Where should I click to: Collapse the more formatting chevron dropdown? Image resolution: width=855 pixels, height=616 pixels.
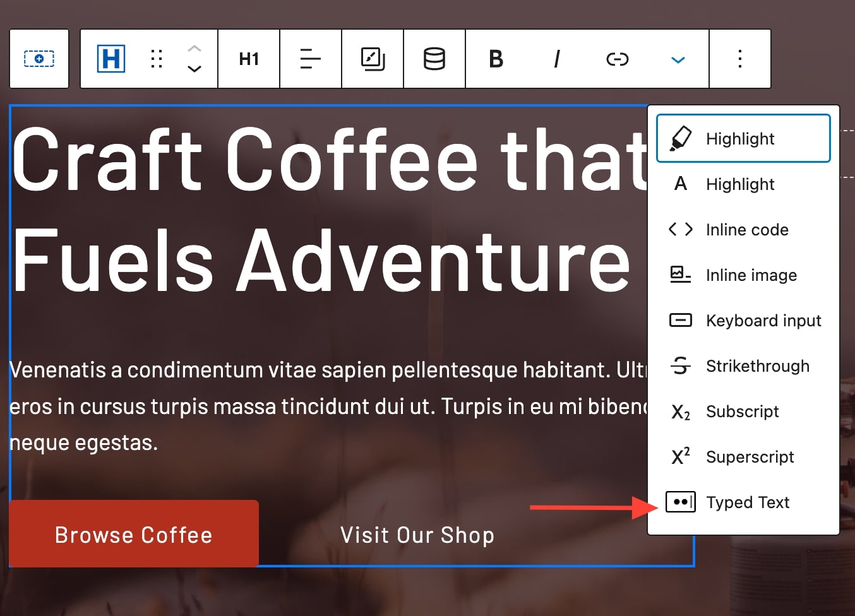(678, 60)
